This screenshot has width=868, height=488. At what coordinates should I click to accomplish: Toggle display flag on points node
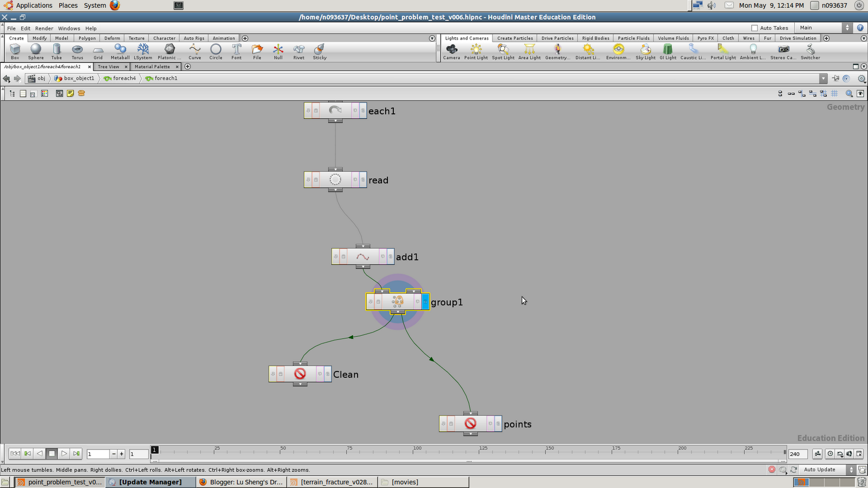coord(498,423)
